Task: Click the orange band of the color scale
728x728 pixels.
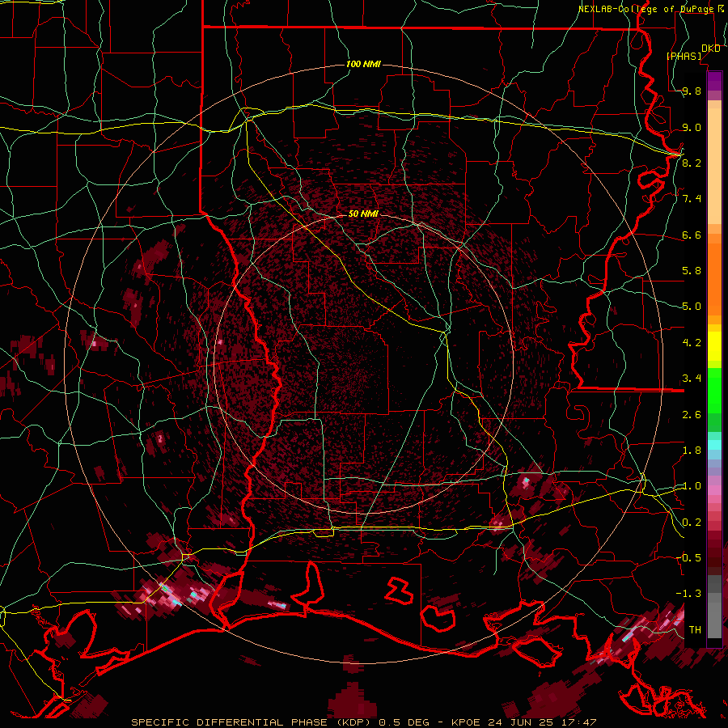Action: pyautogui.click(x=714, y=274)
